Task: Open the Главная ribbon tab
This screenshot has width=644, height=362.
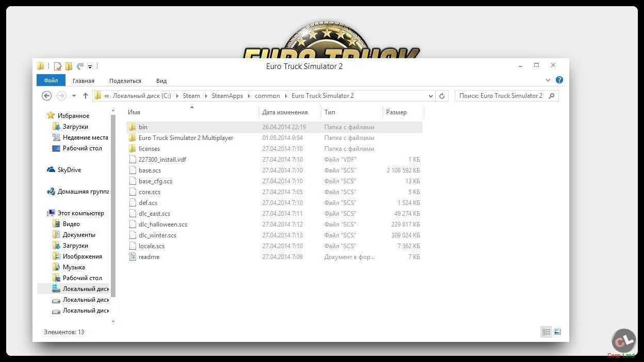Action: tap(84, 81)
